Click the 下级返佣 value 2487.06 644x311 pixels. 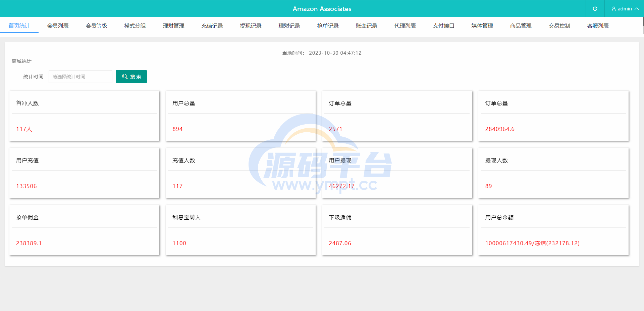coord(340,243)
